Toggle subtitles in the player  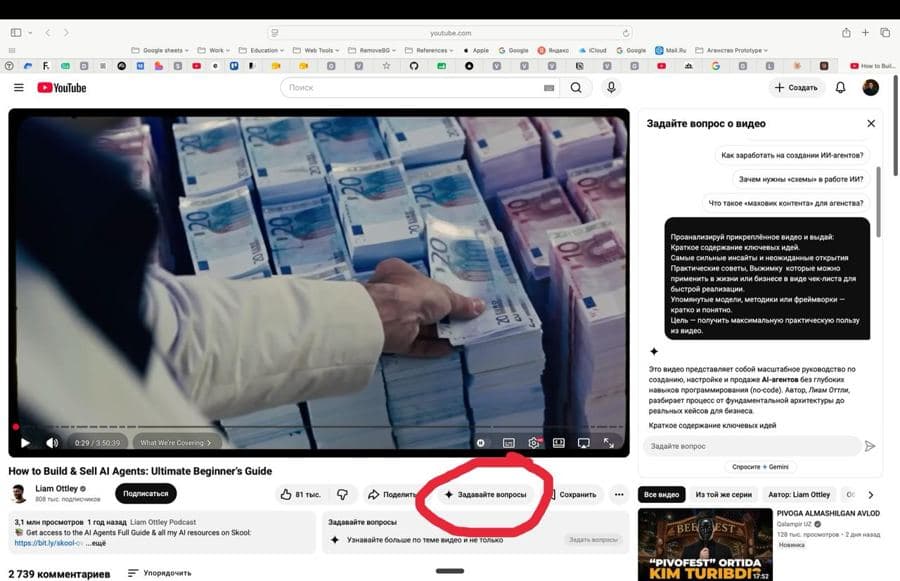(509, 443)
